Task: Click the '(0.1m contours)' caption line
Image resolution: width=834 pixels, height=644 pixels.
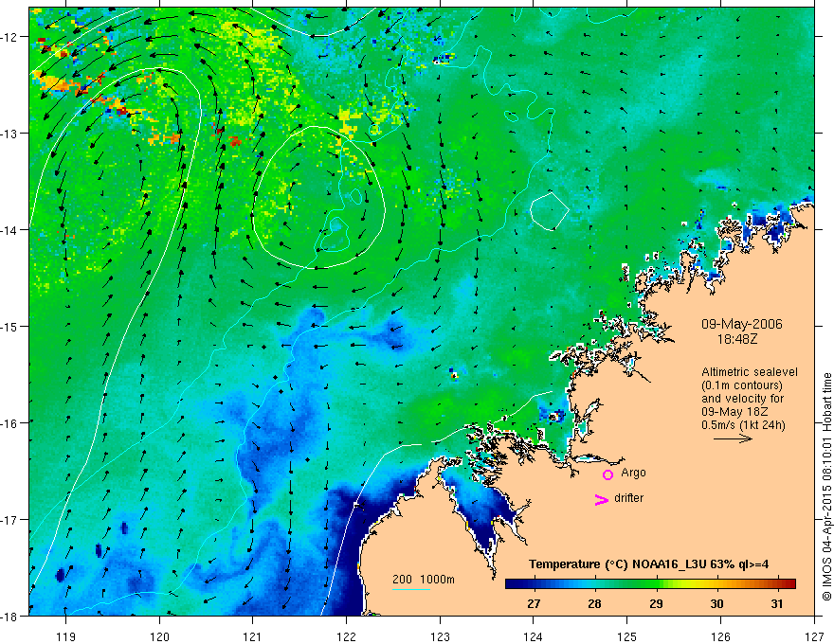Action: pyautogui.click(x=742, y=385)
